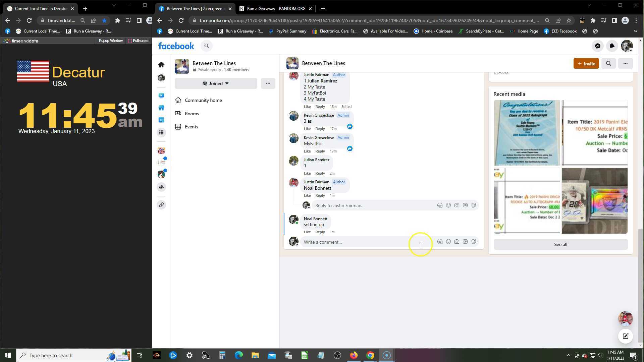Open group more options ellipsis beside Invite
Image resolution: width=644 pixels, height=362 pixels.
(x=625, y=63)
